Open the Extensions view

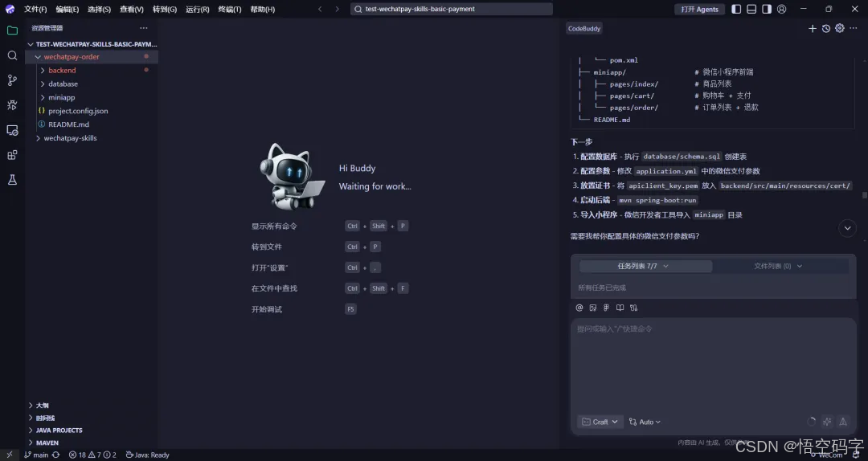(x=12, y=155)
